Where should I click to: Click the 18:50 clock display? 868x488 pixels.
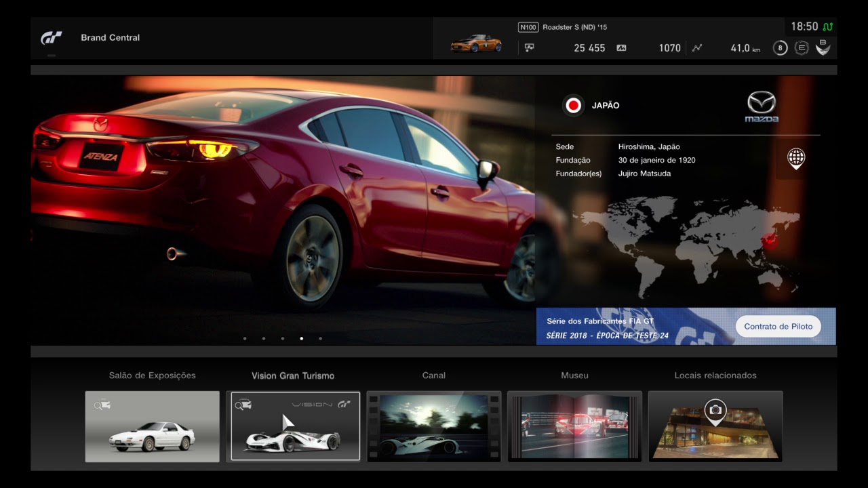click(804, 27)
